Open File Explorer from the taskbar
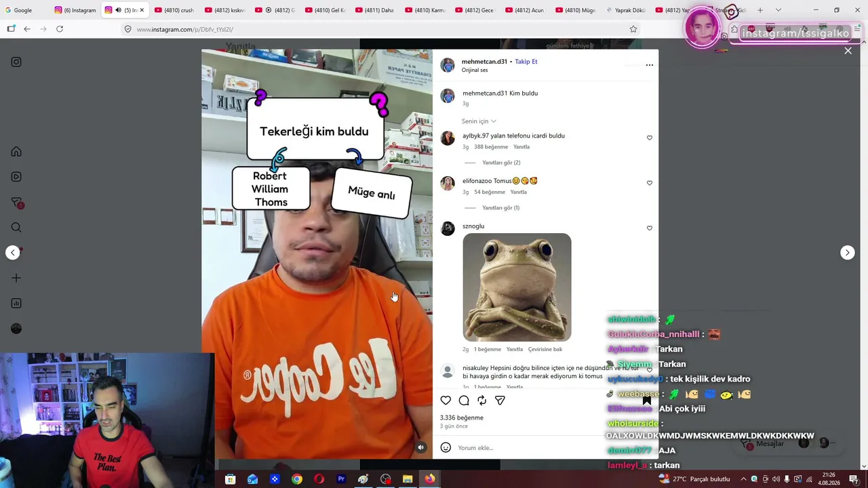868x488 pixels. 408,479
